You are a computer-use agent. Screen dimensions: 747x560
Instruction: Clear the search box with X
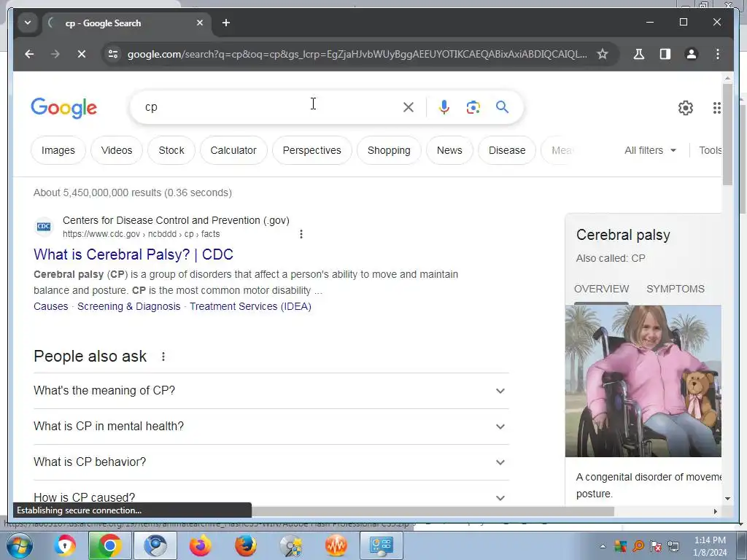click(x=409, y=107)
